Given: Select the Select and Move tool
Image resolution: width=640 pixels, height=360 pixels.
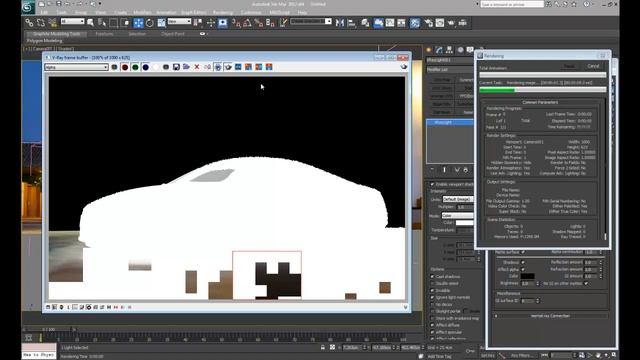Looking at the screenshot, I should (138, 23).
